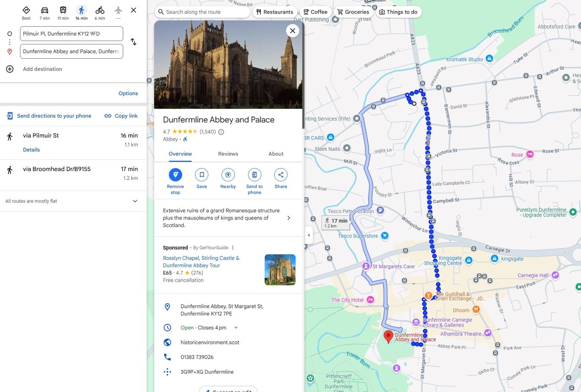Screen dimensions: 581x392
Task: Open Dhoom restaurant map marker
Action: pyautogui.click(x=476, y=309)
